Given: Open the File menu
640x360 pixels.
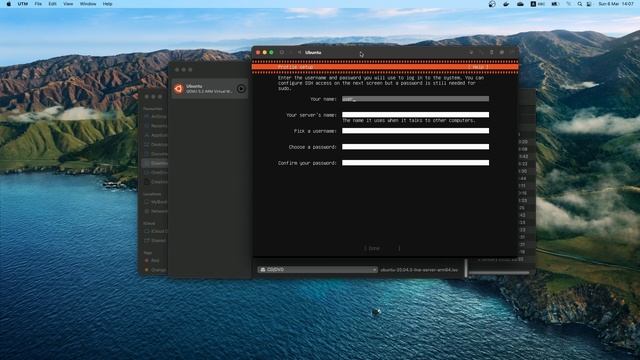Looking at the screenshot, I should 38,4.
